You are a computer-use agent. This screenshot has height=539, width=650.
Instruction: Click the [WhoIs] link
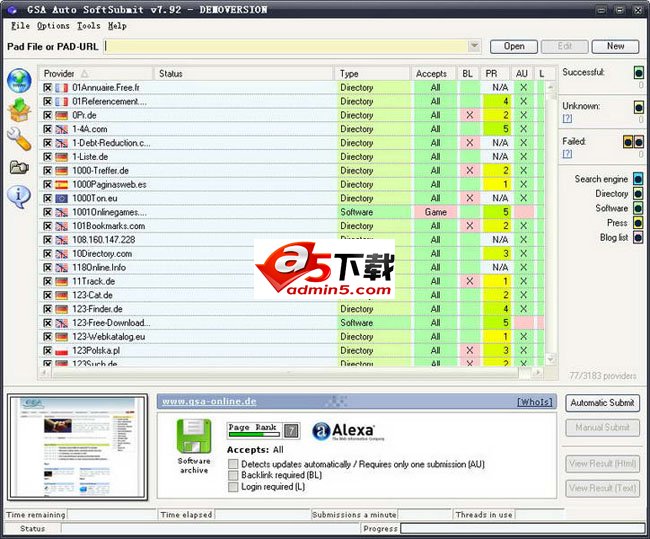pyautogui.click(x=535, y=402)
